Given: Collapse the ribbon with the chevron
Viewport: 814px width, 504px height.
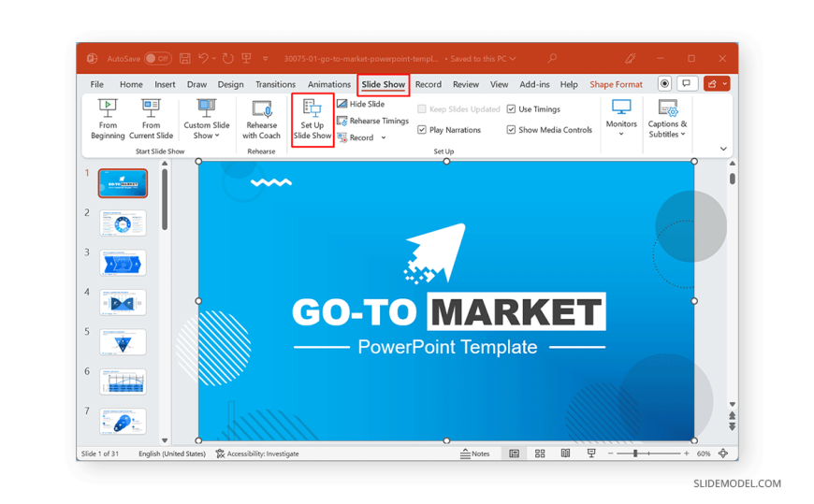Looking at the screenshot, I should (723, 149).
